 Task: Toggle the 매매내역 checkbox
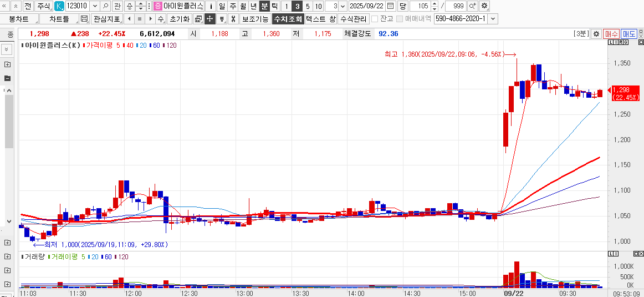[400, 19]
